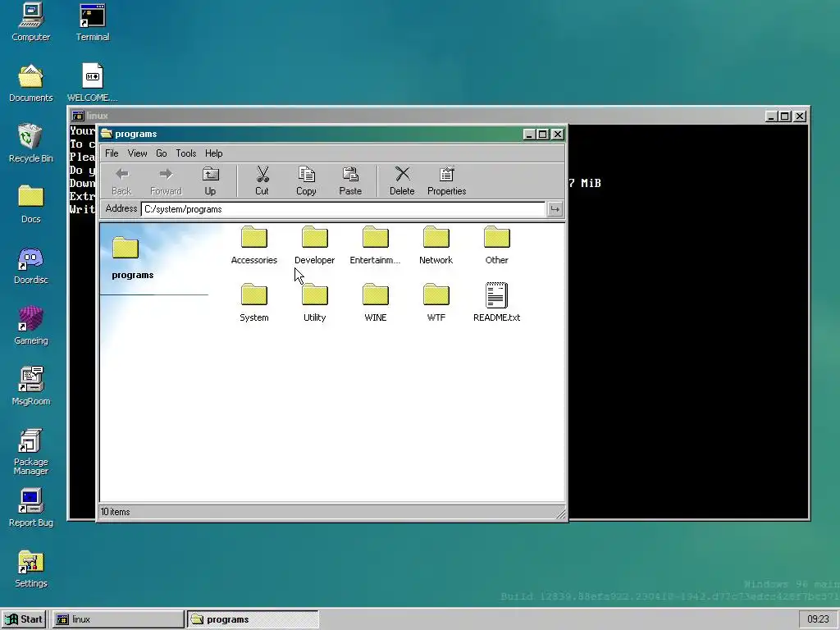Click the programs taskbar item
The width and height of the screenshot is (840, 630).
pyautogui.click(x=253, y=619)
